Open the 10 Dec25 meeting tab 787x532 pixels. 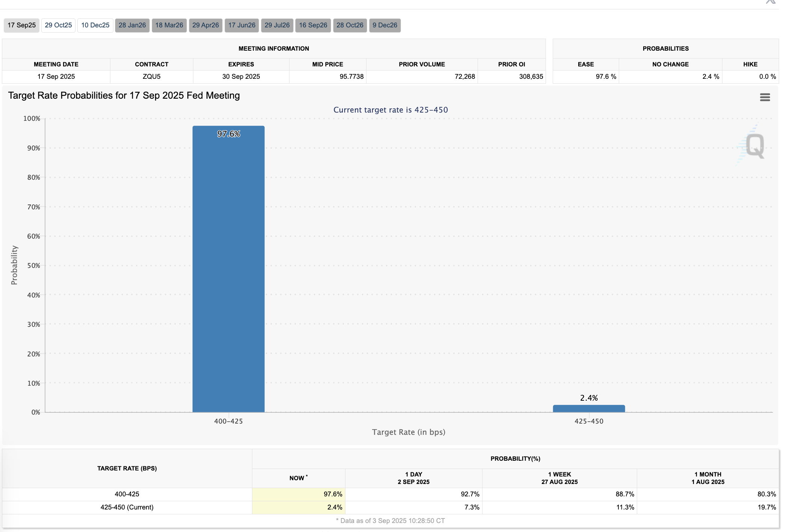tap(95, 25)
